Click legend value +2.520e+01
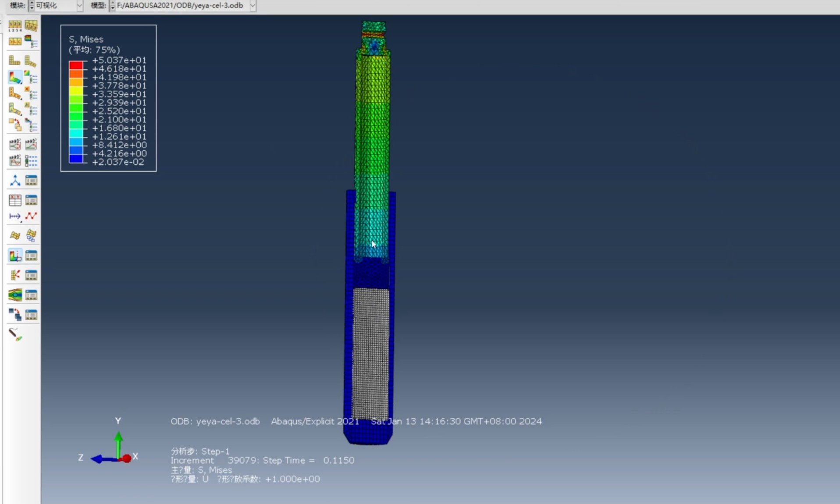 tap(119, 111)
